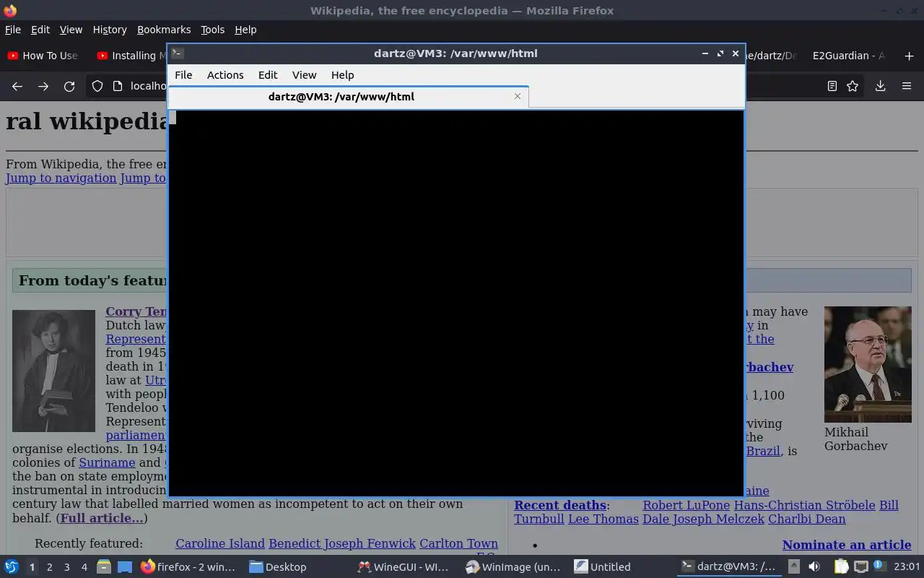Image resolution: width=924 pixels, height=578 pixels.
Task: Open the Carlton Town link
Action: [458, 543]
